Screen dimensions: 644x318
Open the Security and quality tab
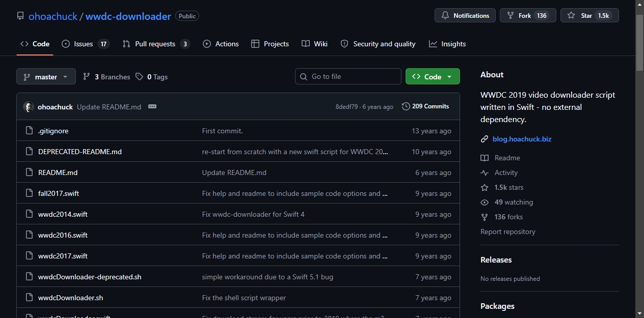378,44
